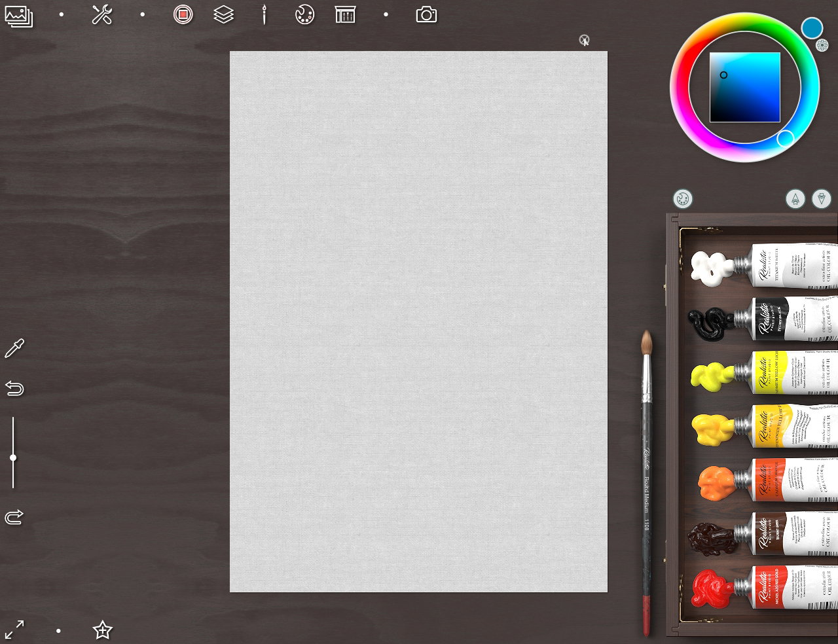Screen dimensions: 838x644
Task: Open the paint box icon in the toolbar
Action: [345, 14]
